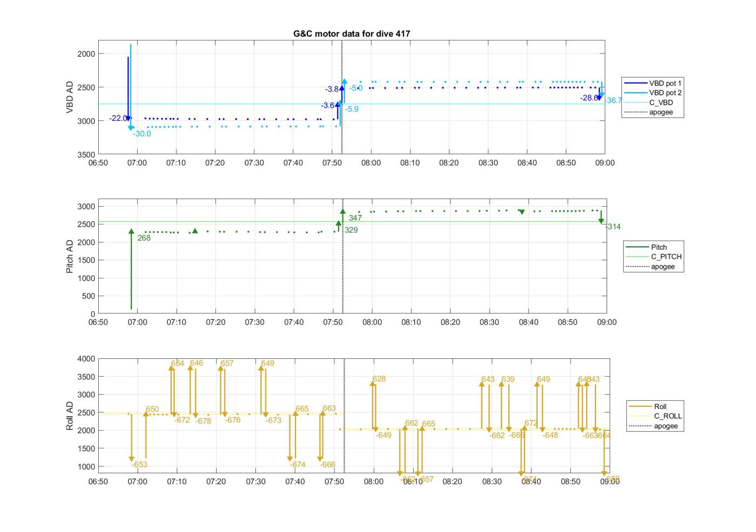Click the '-314' pitch move label
756x532 pixels.
click(613, 227)
